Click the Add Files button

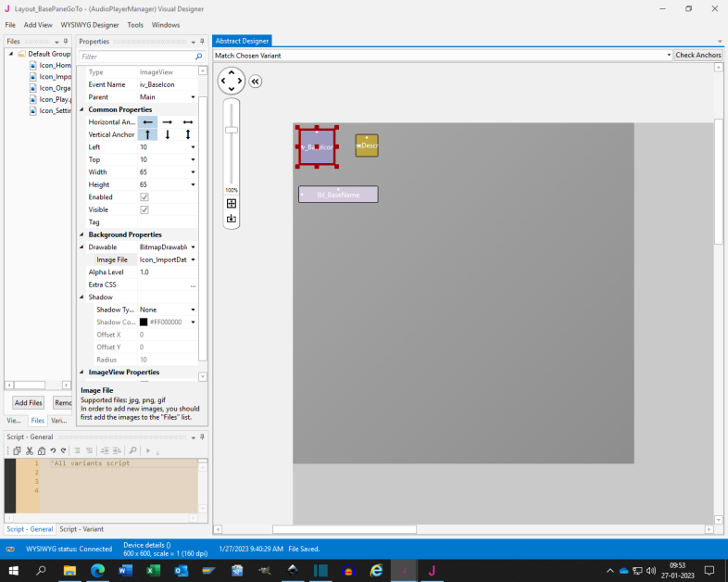[x=29, y=403]
